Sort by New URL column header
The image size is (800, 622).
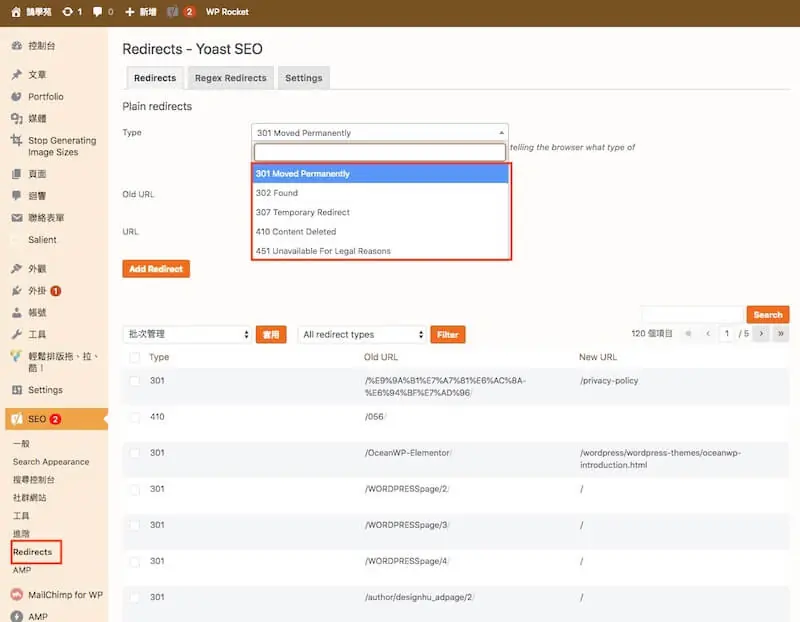(x=597, y=357)
